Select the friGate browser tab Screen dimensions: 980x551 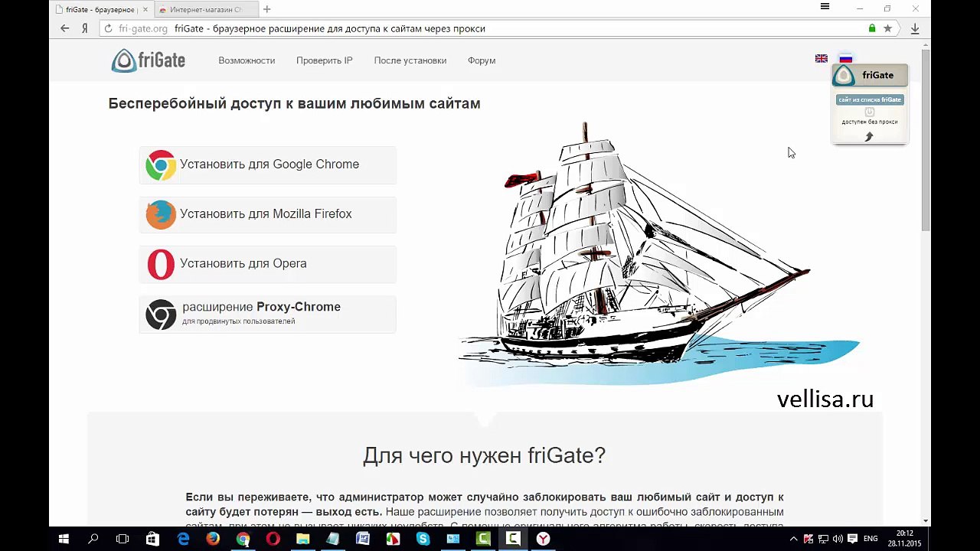[102, 10]
